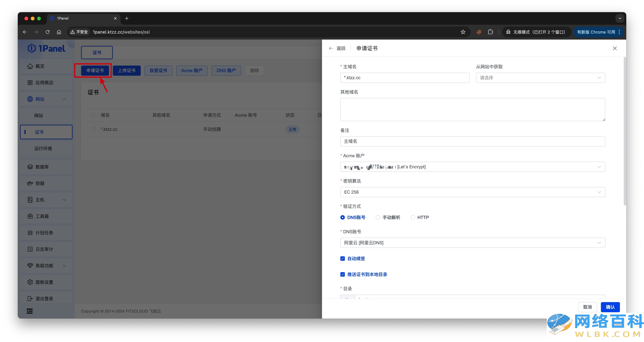644x342 pixels.
Task: Click the cookie extension icon in toolbar
Action: coord(479,32)
